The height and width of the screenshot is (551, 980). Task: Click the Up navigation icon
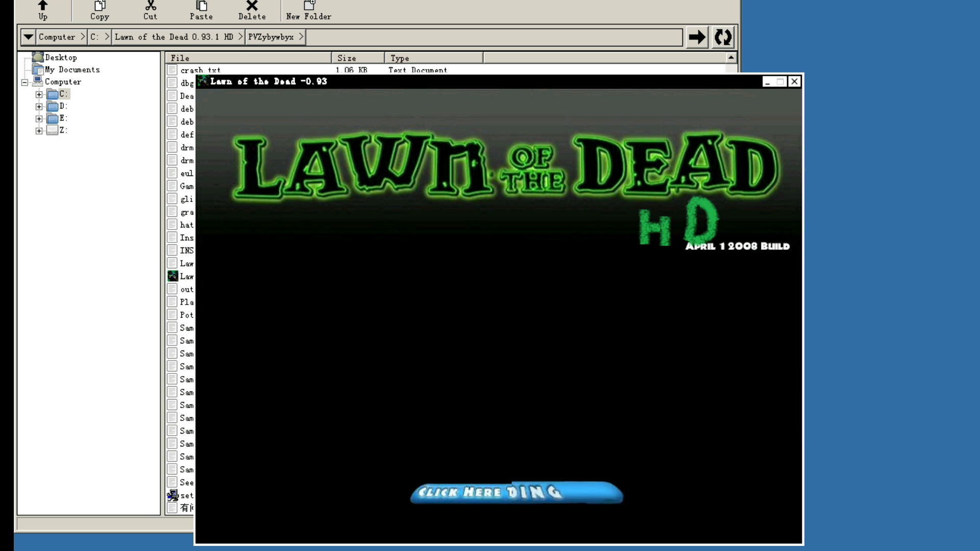click(42, 10)
